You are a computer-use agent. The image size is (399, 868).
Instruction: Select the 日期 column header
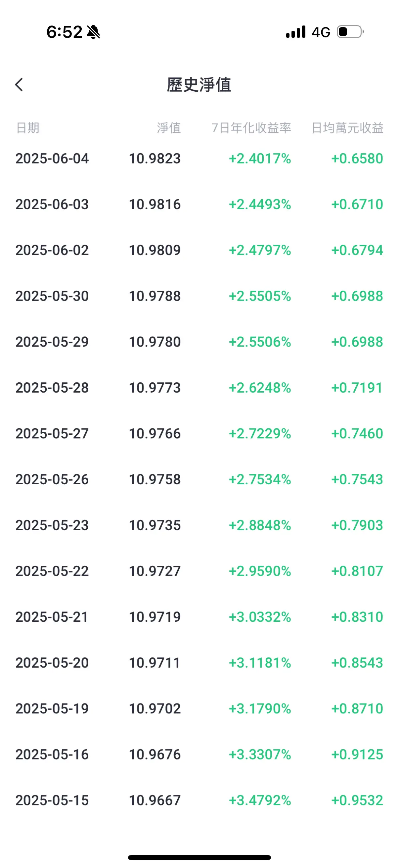point(27,128)
